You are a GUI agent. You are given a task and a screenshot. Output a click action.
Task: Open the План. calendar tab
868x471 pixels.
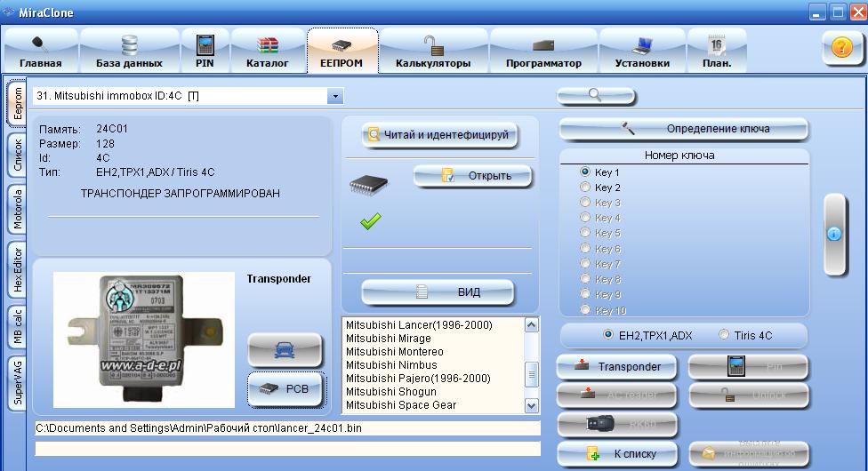click(717, 51)
